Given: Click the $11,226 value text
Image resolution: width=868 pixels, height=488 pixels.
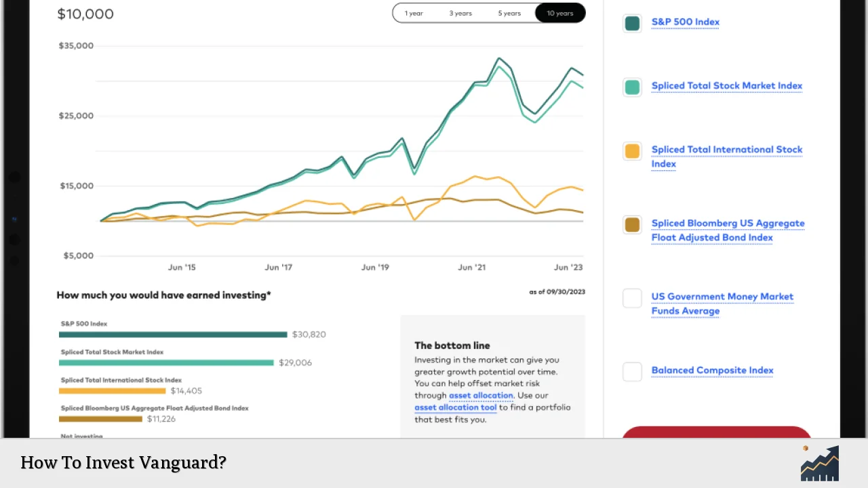Looking at the screenshot, I should (x=161, y=419).
